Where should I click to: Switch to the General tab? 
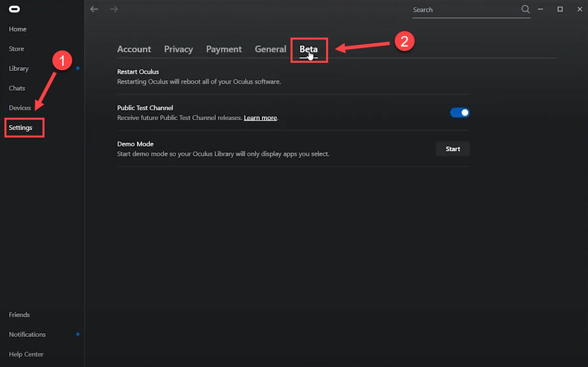(x=270, y=49)
